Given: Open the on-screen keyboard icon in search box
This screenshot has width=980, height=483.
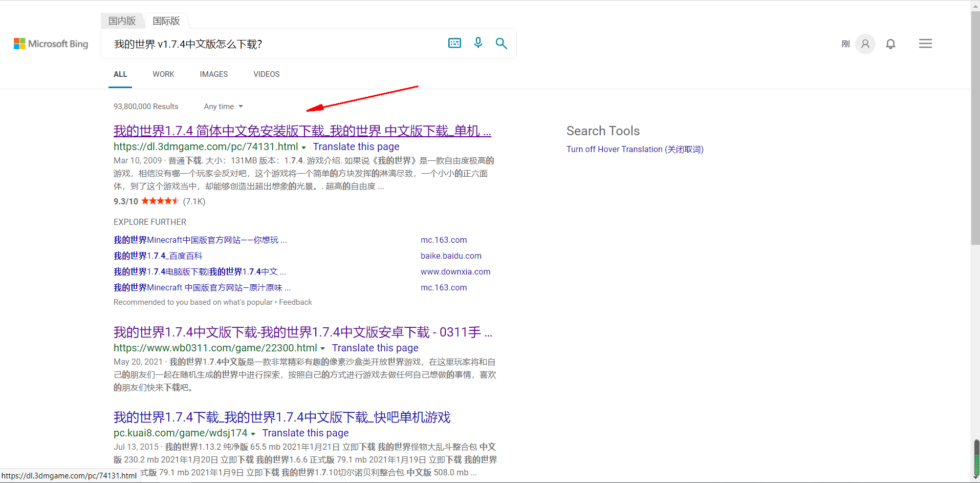Looking at the screenshot, I should click(x=454, y=44).
